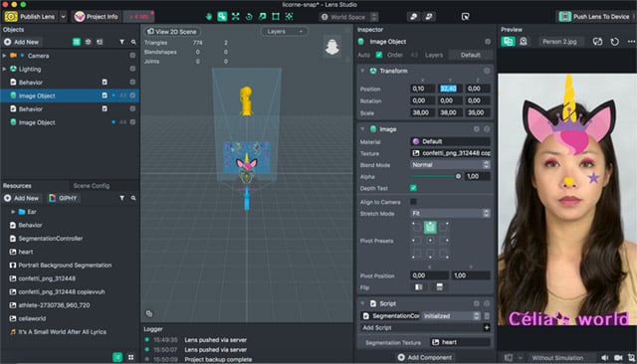Select the pan hand tool
The image size is (637, 364).
point(209,17)
